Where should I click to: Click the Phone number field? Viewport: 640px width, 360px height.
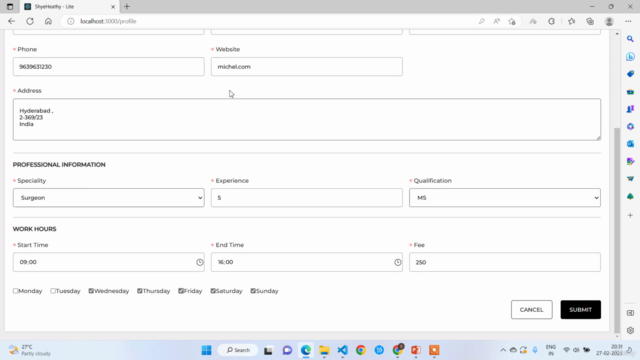pos(109,67)
